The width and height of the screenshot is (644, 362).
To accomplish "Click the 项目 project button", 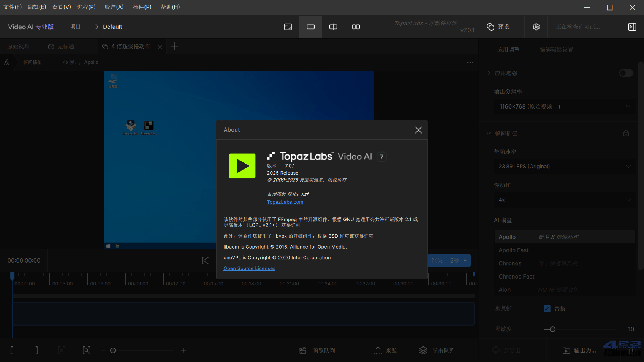I will 75,27.
